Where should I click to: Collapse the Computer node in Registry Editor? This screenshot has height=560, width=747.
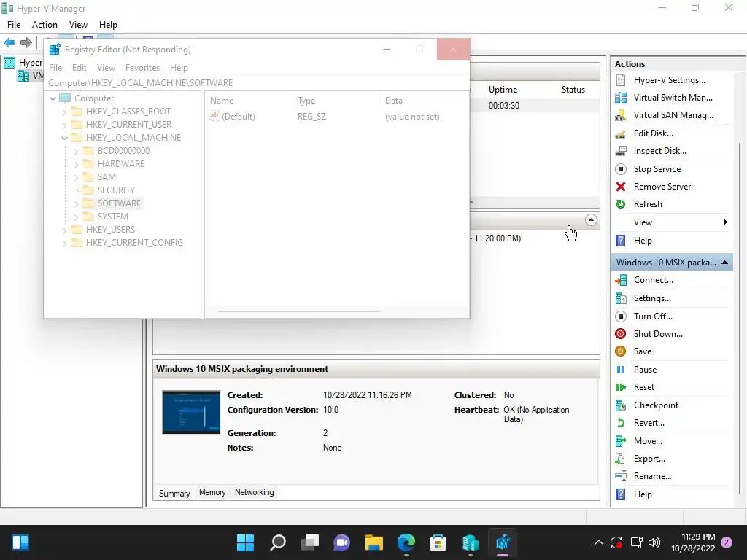53,98
